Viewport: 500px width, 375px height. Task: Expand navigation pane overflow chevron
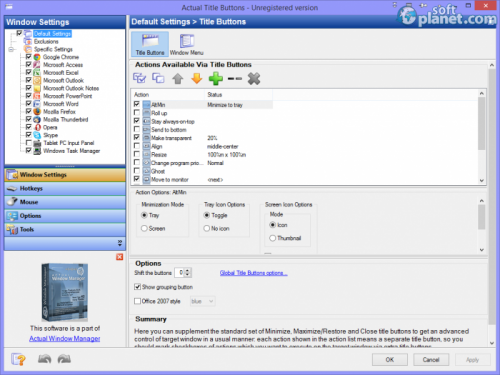point(120,243)
